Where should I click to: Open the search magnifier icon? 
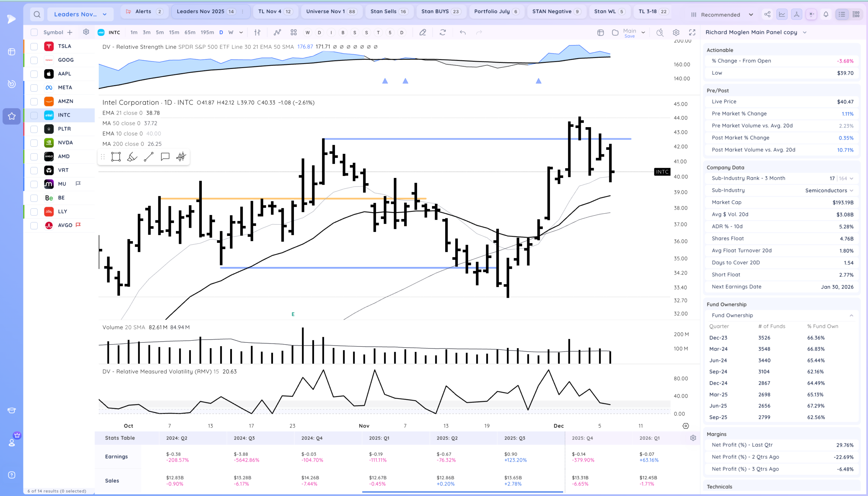pos(37,14)
